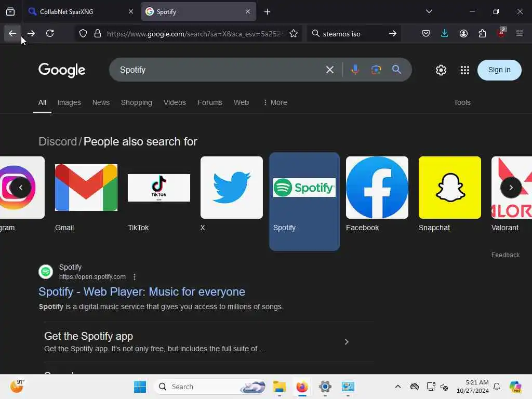Open Firefox from the taskbar
The height and width of the screenshot is (399, 532).
[x=302, y=387]
